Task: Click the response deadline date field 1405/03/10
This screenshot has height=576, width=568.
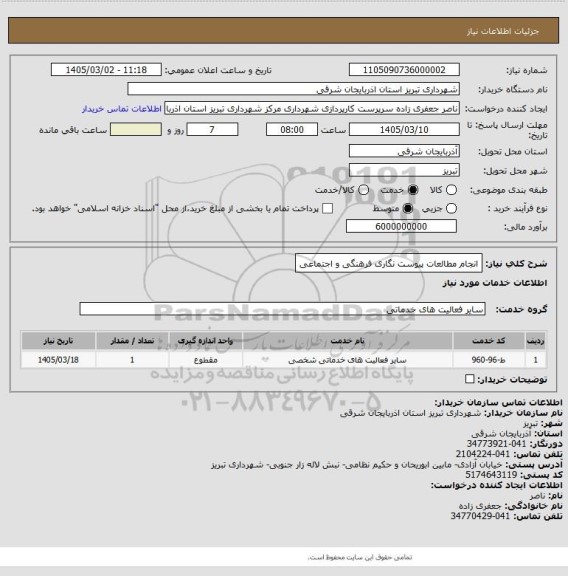Action: [404, 130]
